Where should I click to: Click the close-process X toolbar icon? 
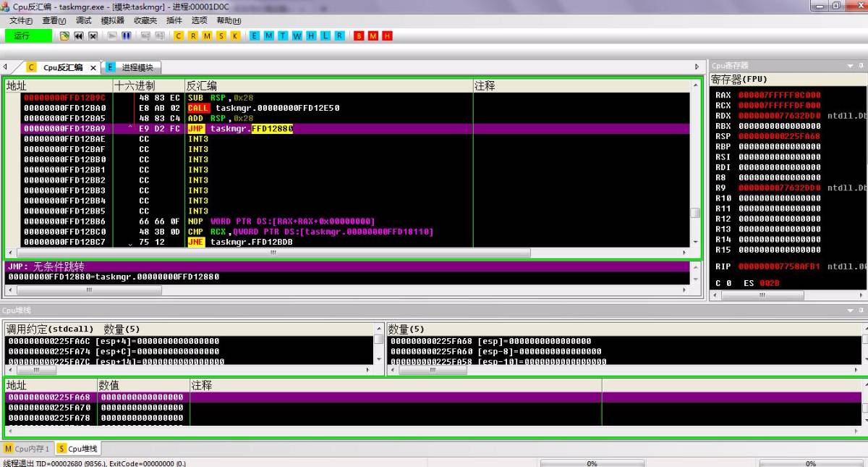click(x=93, y=35)
